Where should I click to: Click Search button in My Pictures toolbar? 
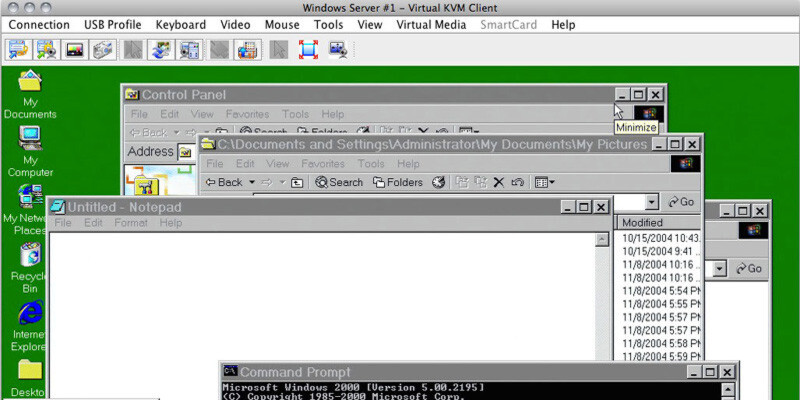339,182
